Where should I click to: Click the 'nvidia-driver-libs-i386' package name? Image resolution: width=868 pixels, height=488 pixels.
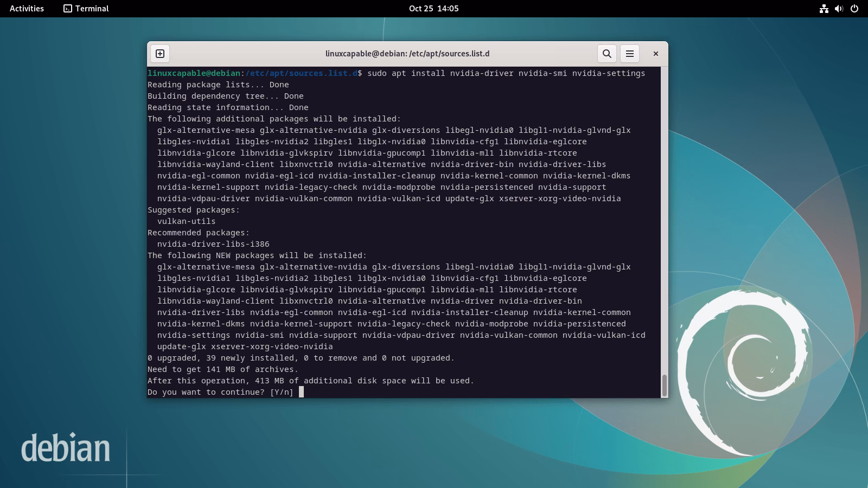point(213,244)
